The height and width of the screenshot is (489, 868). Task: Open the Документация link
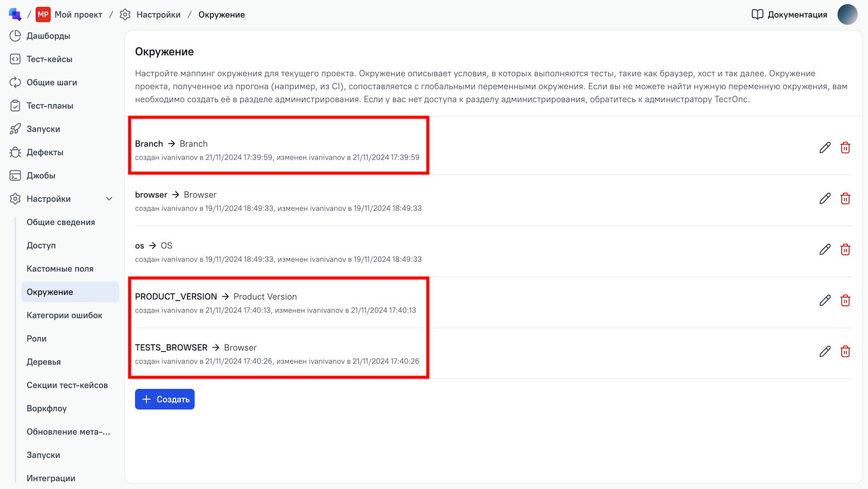point(789,14)
